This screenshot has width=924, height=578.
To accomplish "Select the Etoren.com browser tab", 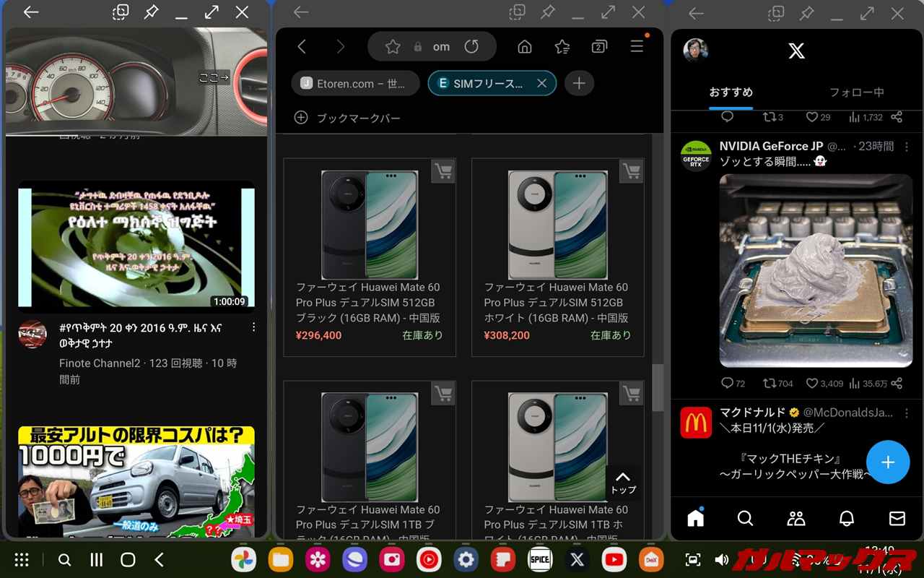I will [355, 84].
